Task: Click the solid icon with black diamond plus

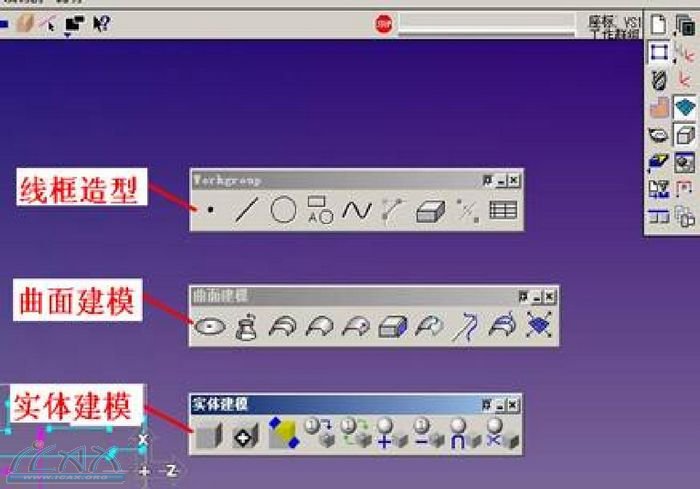Action: 245,436
